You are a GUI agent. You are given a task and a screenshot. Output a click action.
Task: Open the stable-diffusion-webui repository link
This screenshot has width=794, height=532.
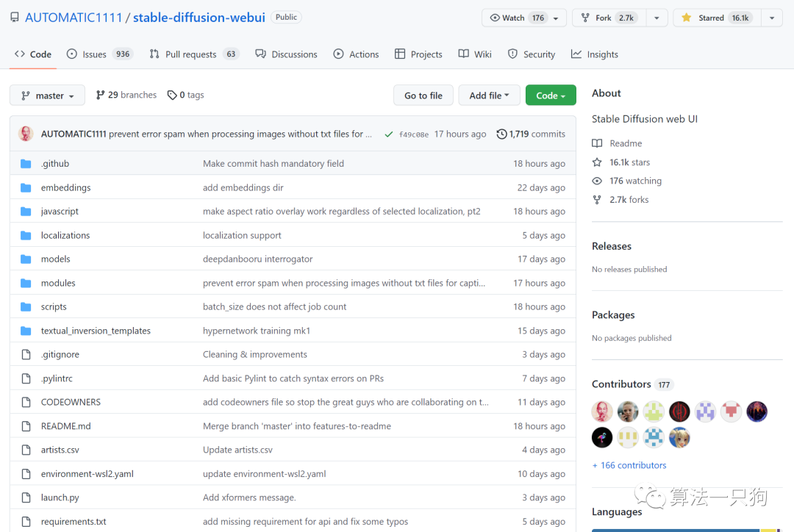199,18
